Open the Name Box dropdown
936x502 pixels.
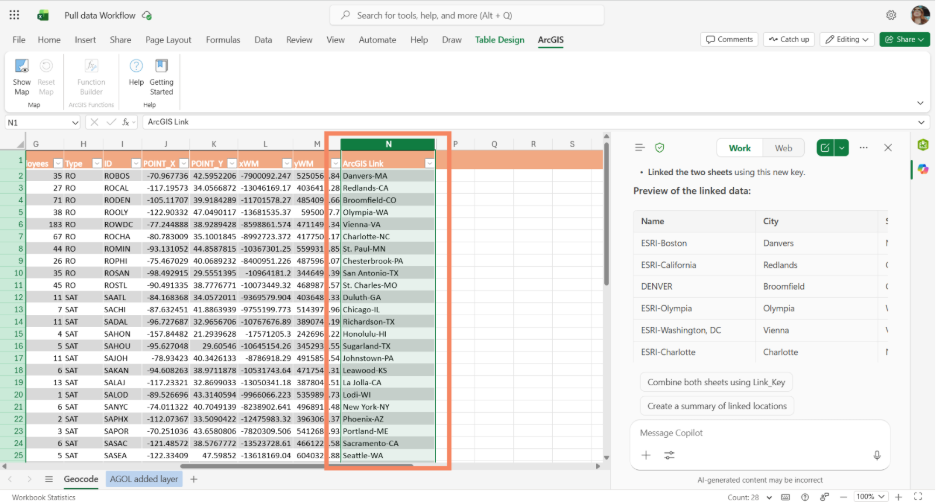pyautogui.click(x=75, y=122)
